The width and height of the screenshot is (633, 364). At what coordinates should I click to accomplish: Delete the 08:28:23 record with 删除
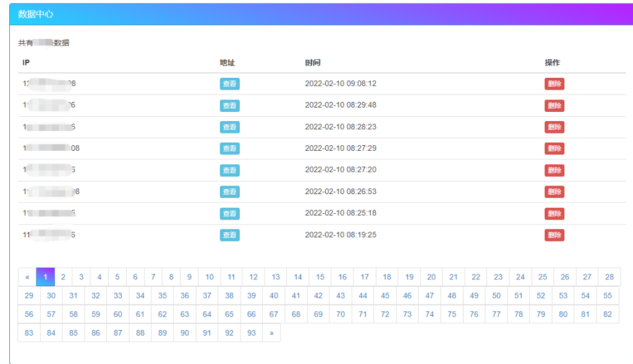pyautogui.click(x=554, y=127)
